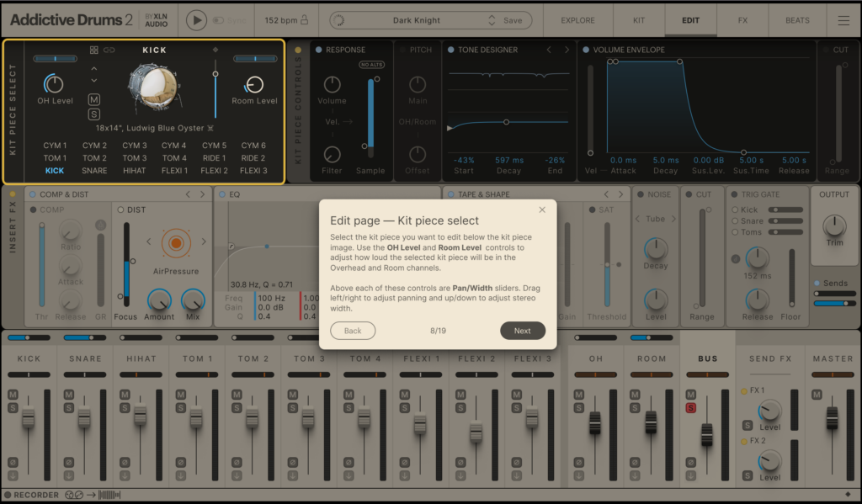862x504 pixels.
Task: Click the link icon beside the grid icon
Action: tap(108, 50)
